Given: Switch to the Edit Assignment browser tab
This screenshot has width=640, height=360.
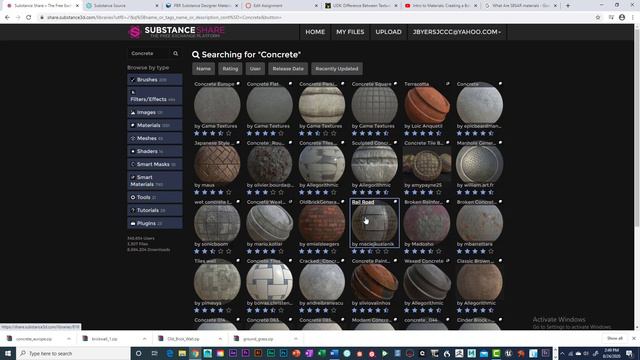Looking at the screenshot, I should coord(282,6).
